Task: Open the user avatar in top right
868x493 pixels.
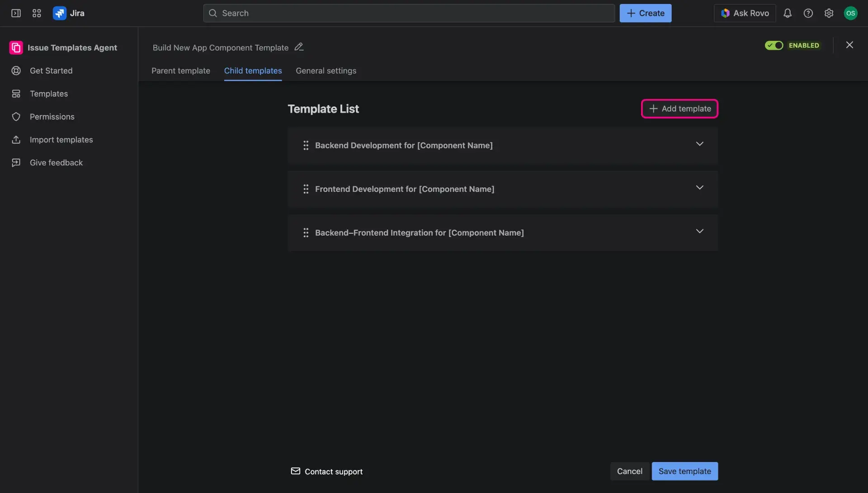Action: coord(851,13)
